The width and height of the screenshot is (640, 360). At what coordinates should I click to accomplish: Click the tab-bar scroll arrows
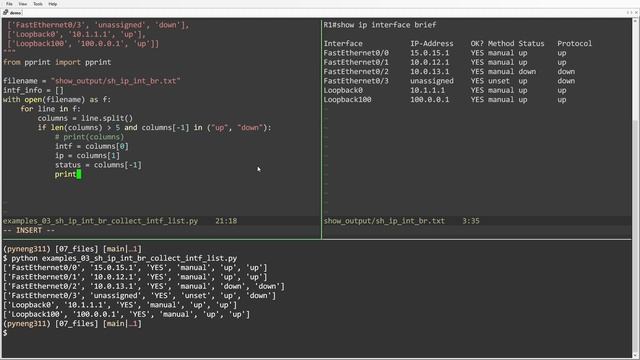[629, 13]
